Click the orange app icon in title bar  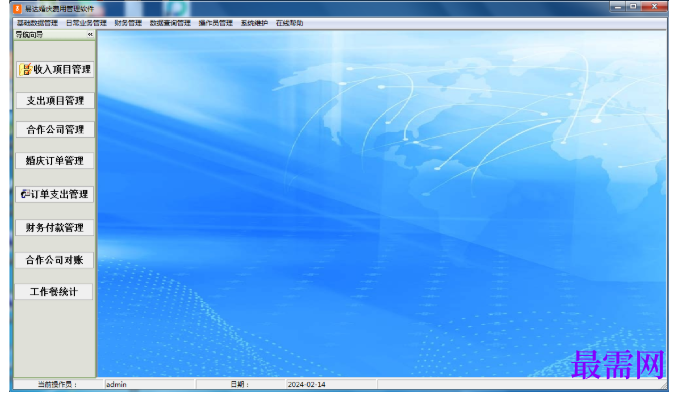(x=17, y=9)
